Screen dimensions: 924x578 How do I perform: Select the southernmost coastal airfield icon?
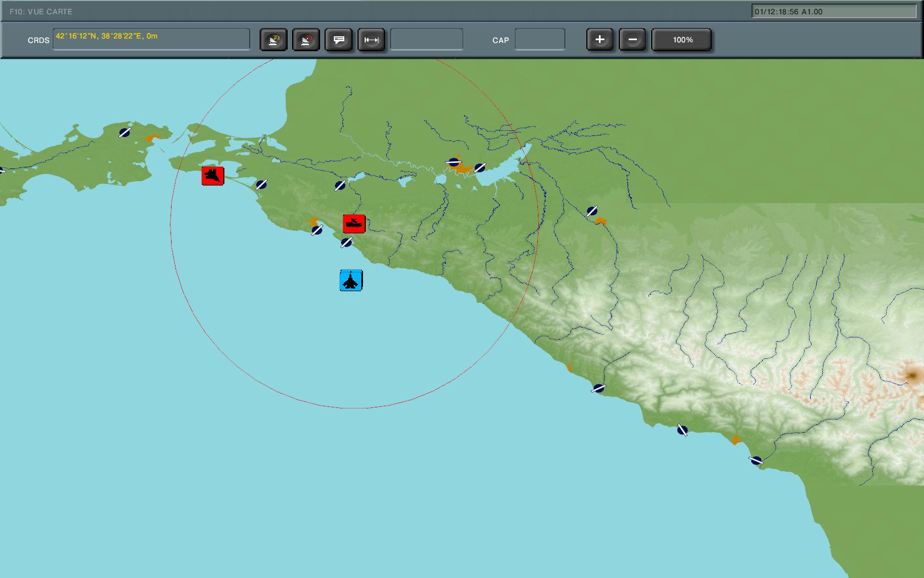click(x=756, y=460)
